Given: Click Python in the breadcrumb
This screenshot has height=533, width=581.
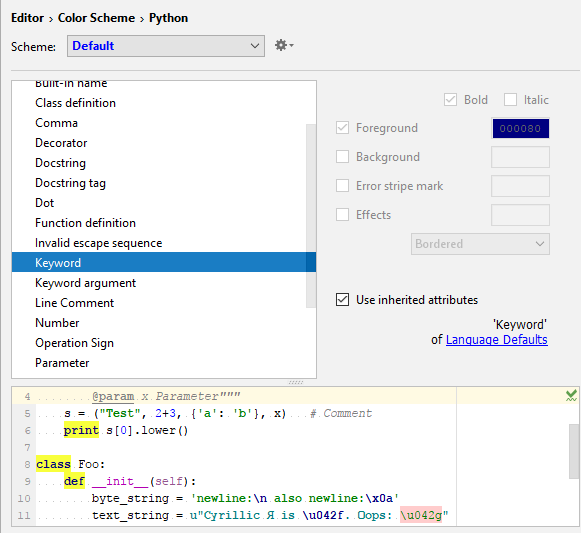Looking at the screenshot, I should point(168,18).
